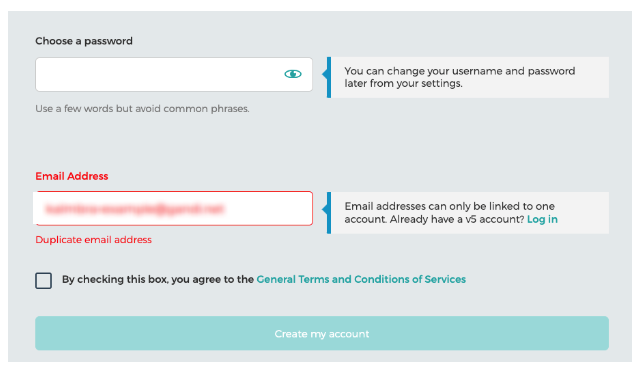This screenshot has height=373, width=641.
Task: Click the 'Choose a password' label
Action: tap(84, 41)
